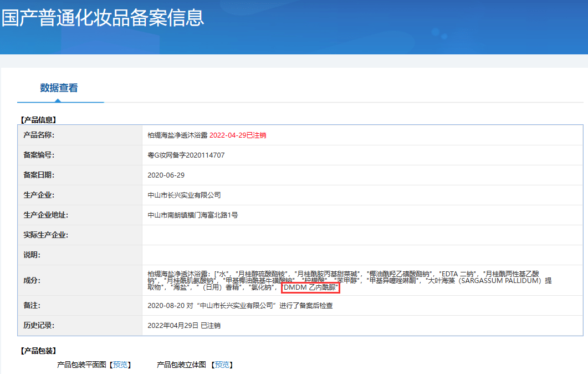Image resolution: width=588 pixels, height=374 pixels.
Task: Click red notice 2022-04-29已注销
Action: 238,135
